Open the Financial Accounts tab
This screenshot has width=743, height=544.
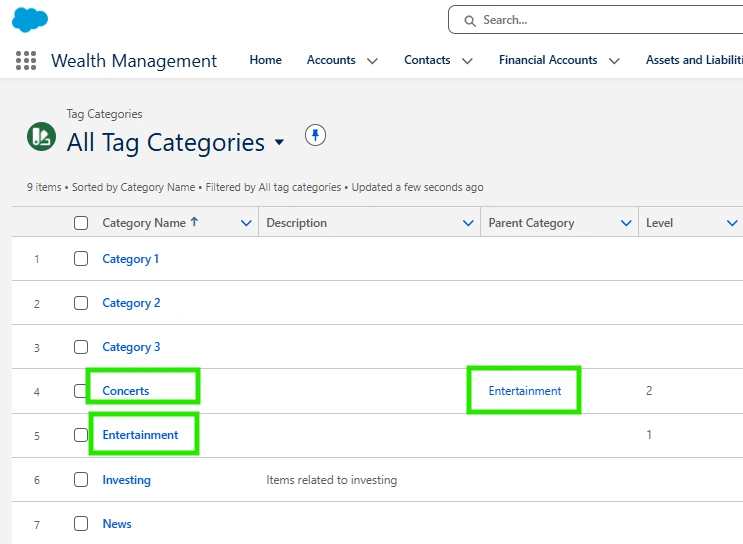click(548, 60)
